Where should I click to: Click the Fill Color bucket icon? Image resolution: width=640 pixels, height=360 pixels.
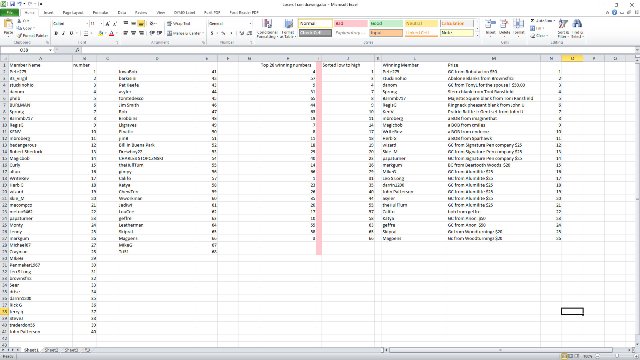(x=100, y=33)
